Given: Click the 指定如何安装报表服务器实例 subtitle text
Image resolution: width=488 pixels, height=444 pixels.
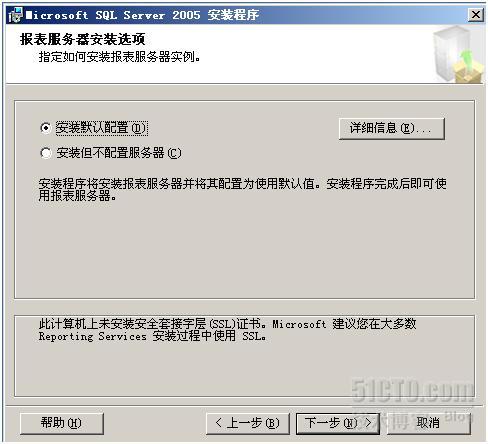Looking at the screenshot, I should point(119,57).
